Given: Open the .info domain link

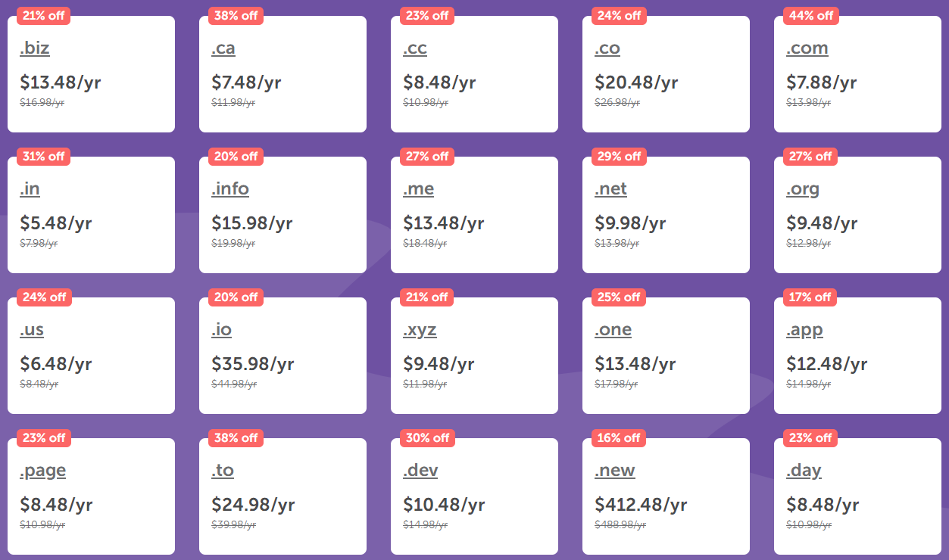Looking at the screenshot, I should pyautogui.click(x=230, y=189).
